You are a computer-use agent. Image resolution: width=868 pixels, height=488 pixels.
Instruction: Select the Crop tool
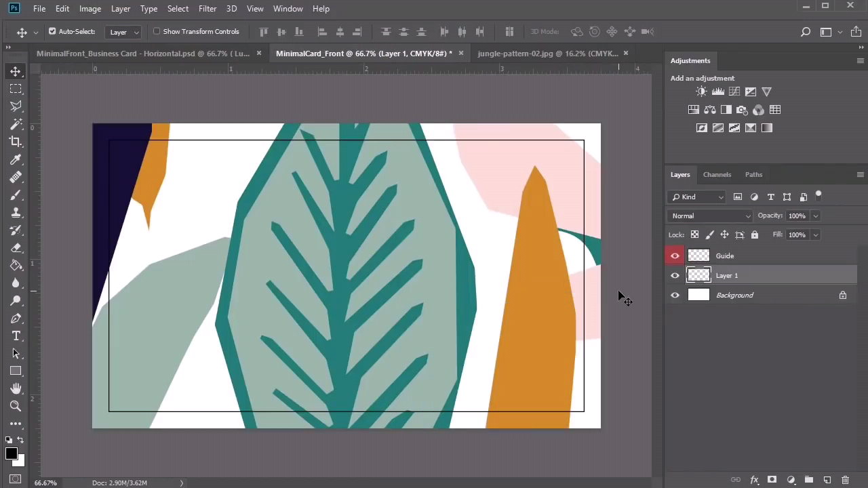coord(16,142)
